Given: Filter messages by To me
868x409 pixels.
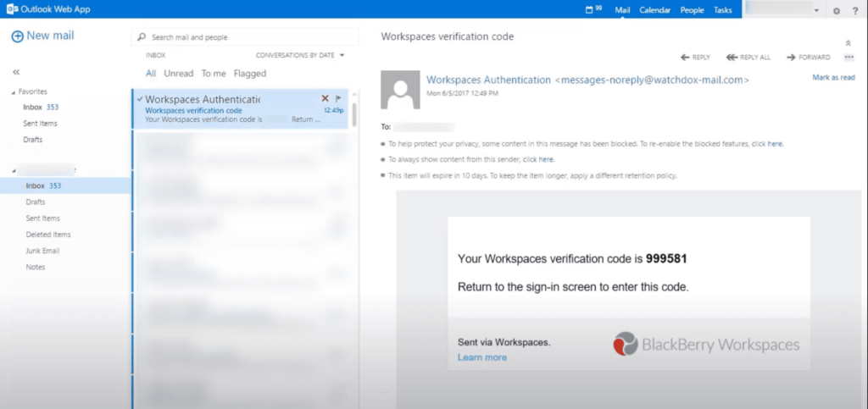Looking at the screenshot, I should click(214, 74).
